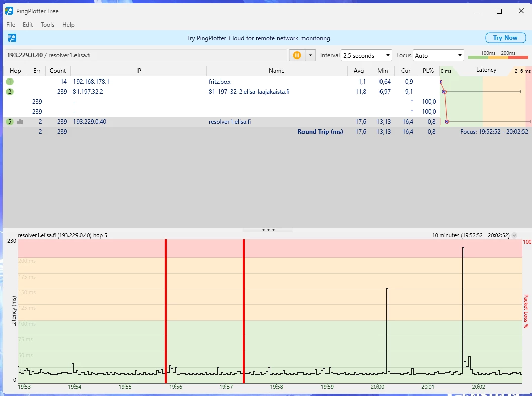Click the timeline graph title resolver1.elisa.fi hop 5
The height and width of the screenshot is (396, 532).
click(62, 235)
